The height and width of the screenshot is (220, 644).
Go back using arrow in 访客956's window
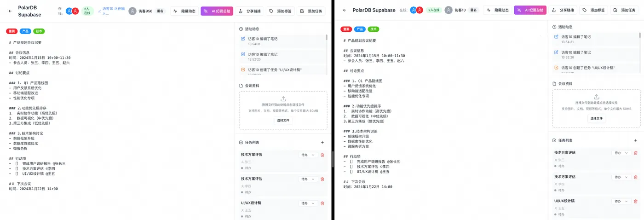pyautogui.click(x=10, y=11)
